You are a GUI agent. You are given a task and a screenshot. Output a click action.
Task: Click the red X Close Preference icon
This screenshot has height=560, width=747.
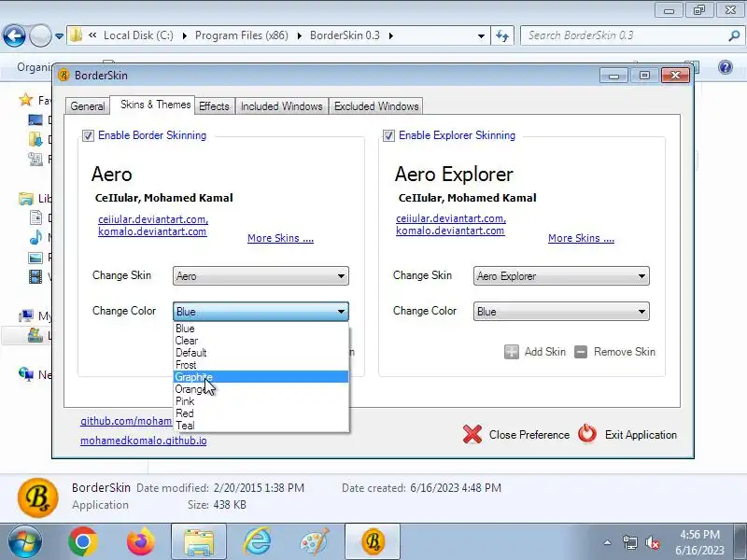pos(472,434)
